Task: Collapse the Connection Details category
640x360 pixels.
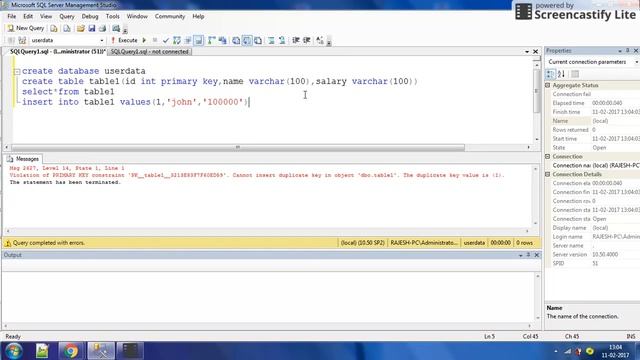Action: tap(548, 174)
